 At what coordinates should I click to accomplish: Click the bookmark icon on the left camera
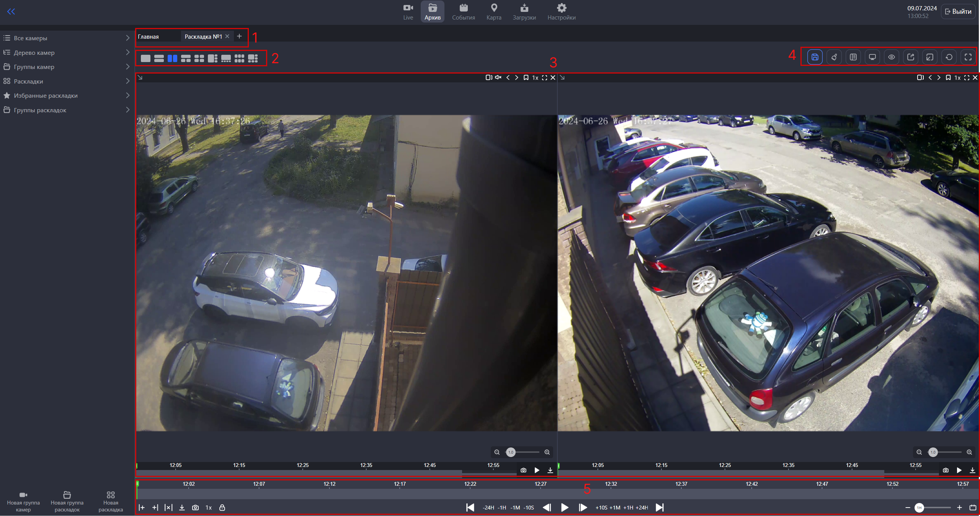526,77
